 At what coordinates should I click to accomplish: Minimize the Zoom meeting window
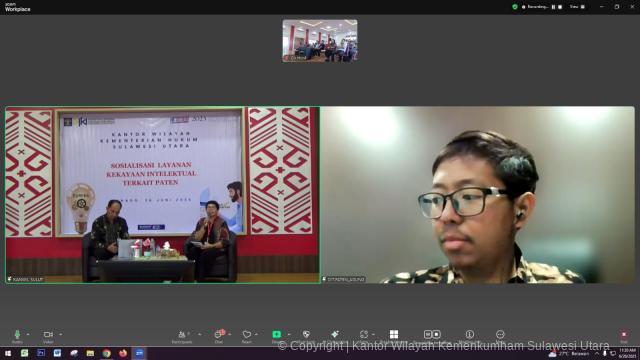pos(602,7)
